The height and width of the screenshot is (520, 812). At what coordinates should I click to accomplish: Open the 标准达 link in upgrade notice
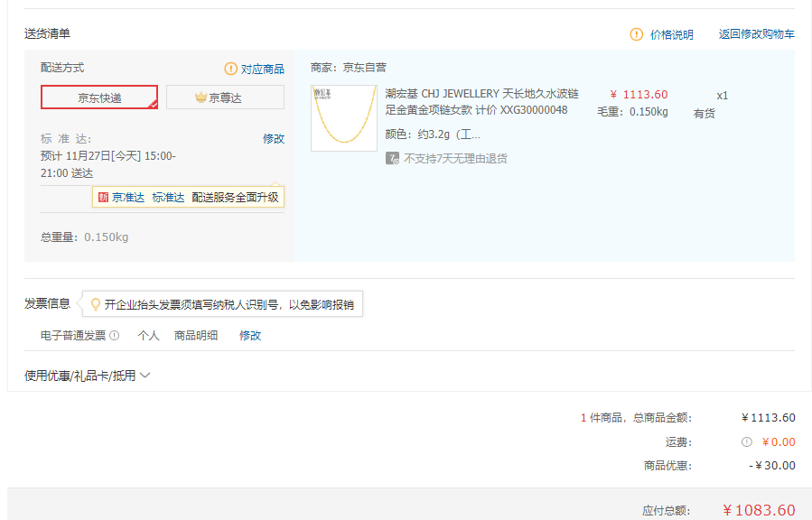(168, 197)
